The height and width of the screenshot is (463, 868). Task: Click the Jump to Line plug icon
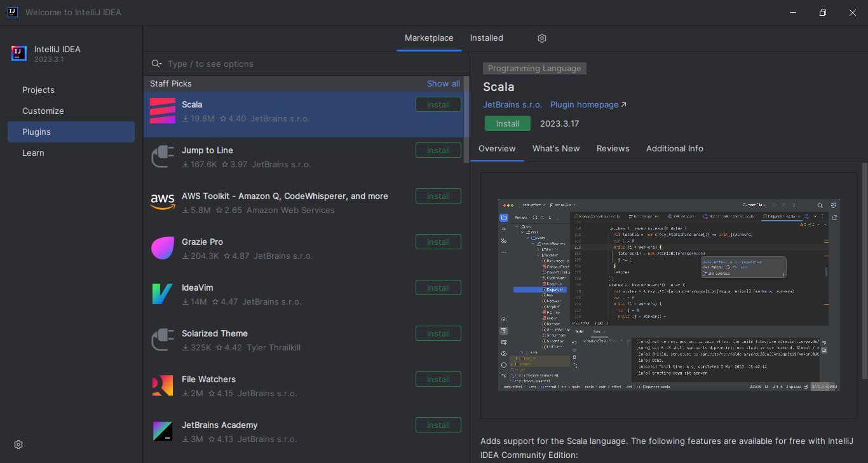click(163, 156)
